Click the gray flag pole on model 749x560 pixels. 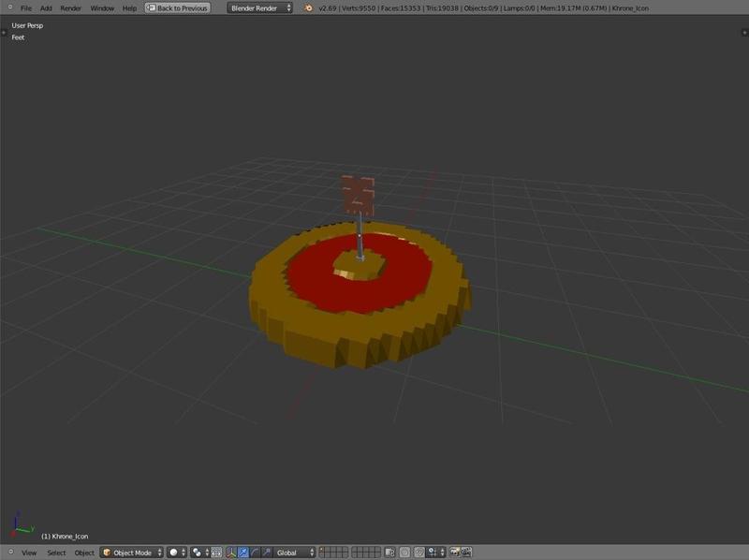tap(360, 236)
